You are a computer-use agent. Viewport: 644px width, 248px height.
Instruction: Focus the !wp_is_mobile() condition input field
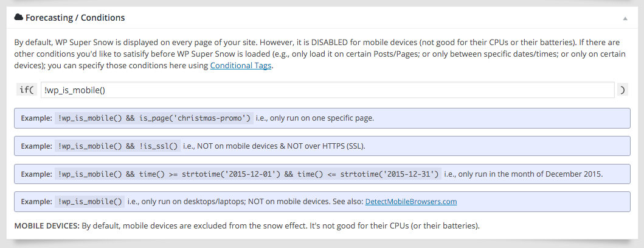[327, 90]
